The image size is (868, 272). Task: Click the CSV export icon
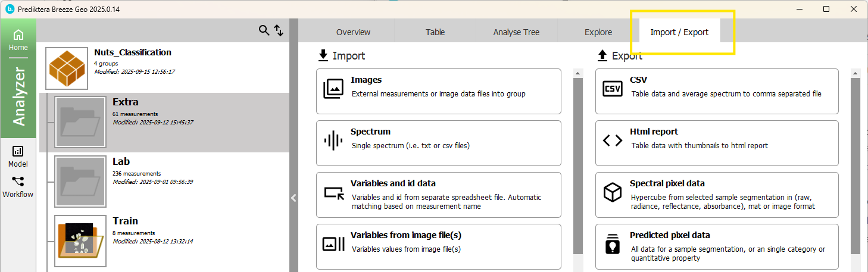(613, 89)
